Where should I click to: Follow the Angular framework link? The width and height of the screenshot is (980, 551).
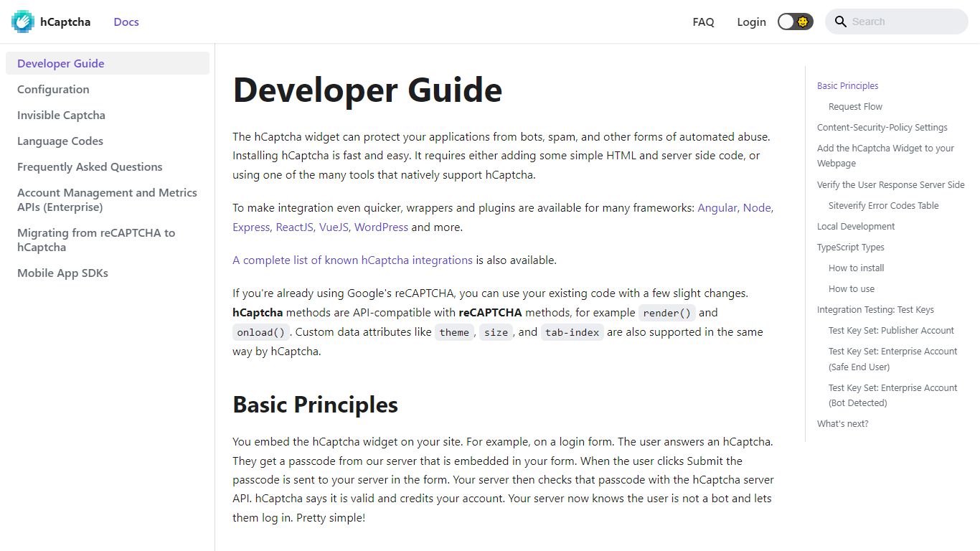point(717,207)
